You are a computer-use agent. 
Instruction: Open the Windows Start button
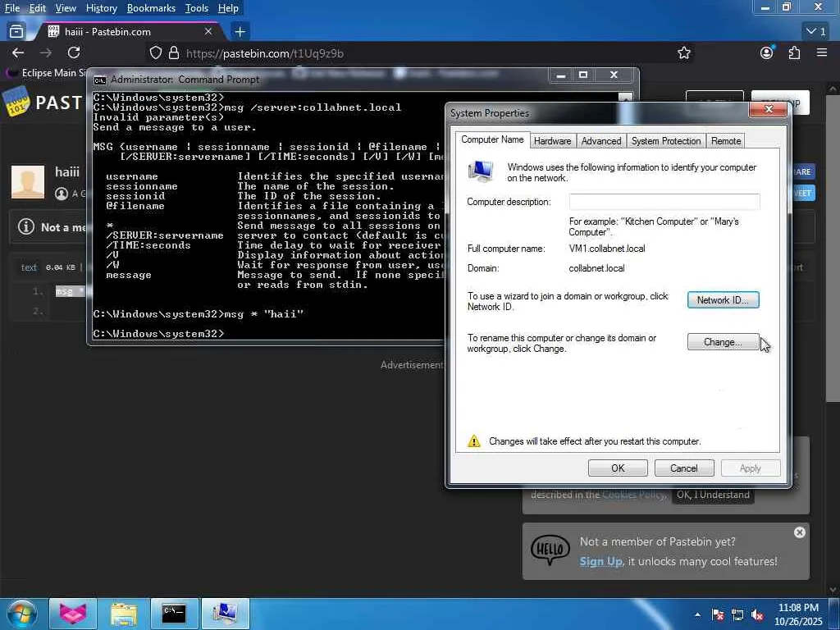(21, 614)
